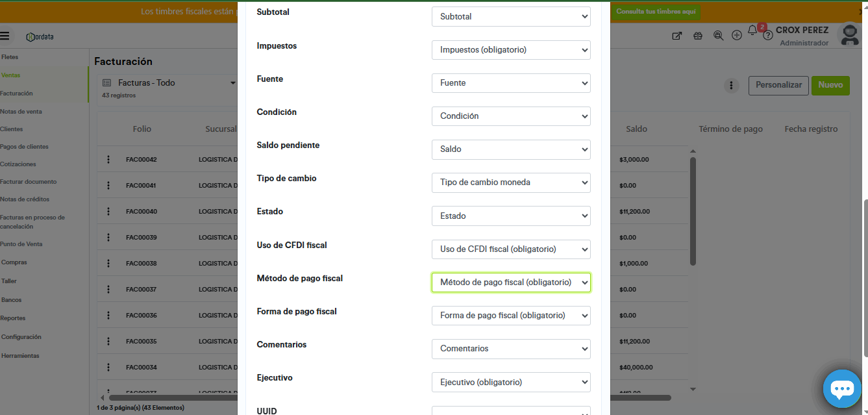Click the circled plus quick-add icon

tap(737, 36)
